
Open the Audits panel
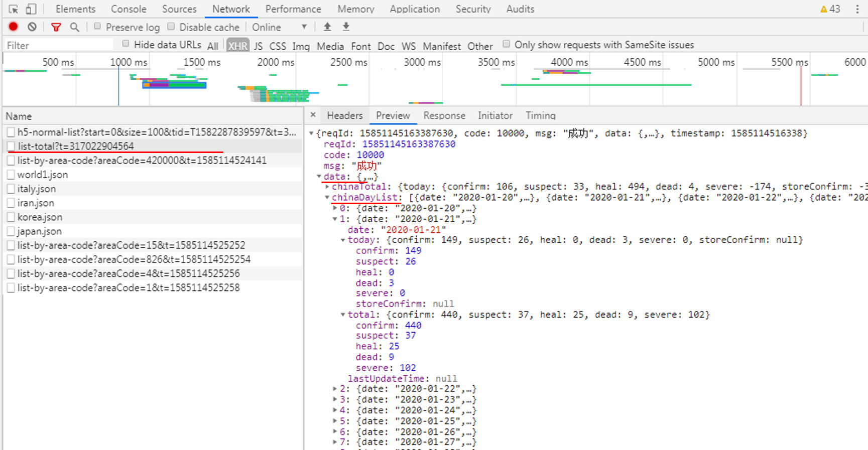[x=520, y=9]
